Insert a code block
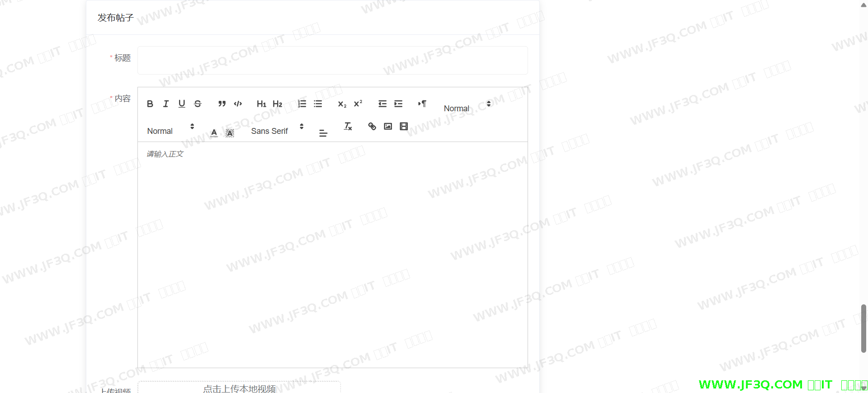This screenshot has height=393, width=868. coord(238,104)
